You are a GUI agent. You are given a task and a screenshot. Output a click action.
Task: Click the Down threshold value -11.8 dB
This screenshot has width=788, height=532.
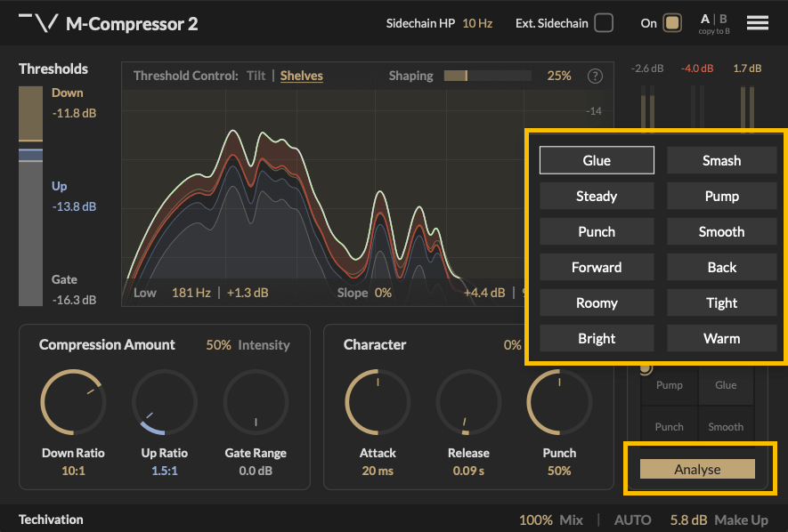[75, 113]
